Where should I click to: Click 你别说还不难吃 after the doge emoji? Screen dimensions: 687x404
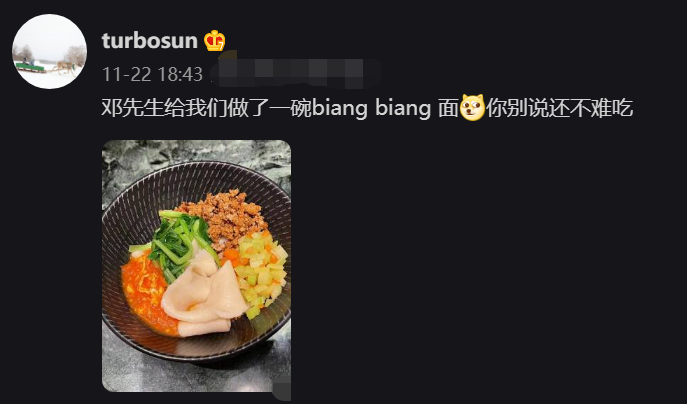click(x=560, y=108)
